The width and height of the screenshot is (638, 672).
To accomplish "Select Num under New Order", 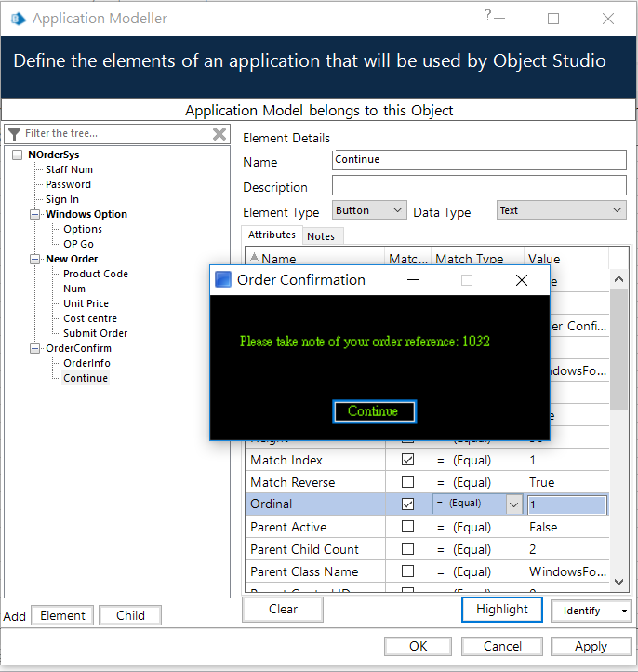I will (x=74, y=289).
